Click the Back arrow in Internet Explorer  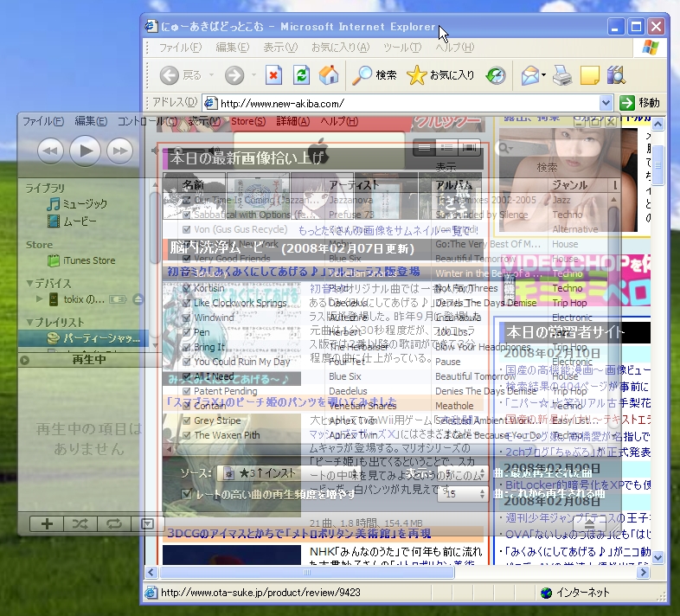click(x=170, y=75)
